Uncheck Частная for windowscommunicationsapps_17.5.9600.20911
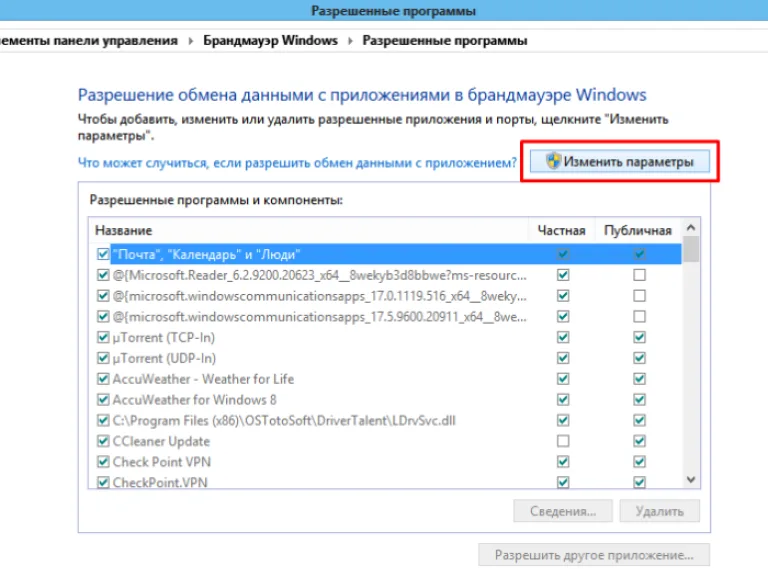Screen dimensions: 768x577 (x=563, y=316)
